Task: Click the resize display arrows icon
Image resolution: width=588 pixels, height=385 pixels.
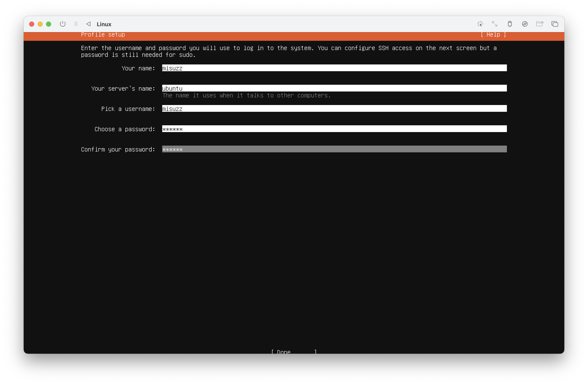Action: (x=495, y=24)
